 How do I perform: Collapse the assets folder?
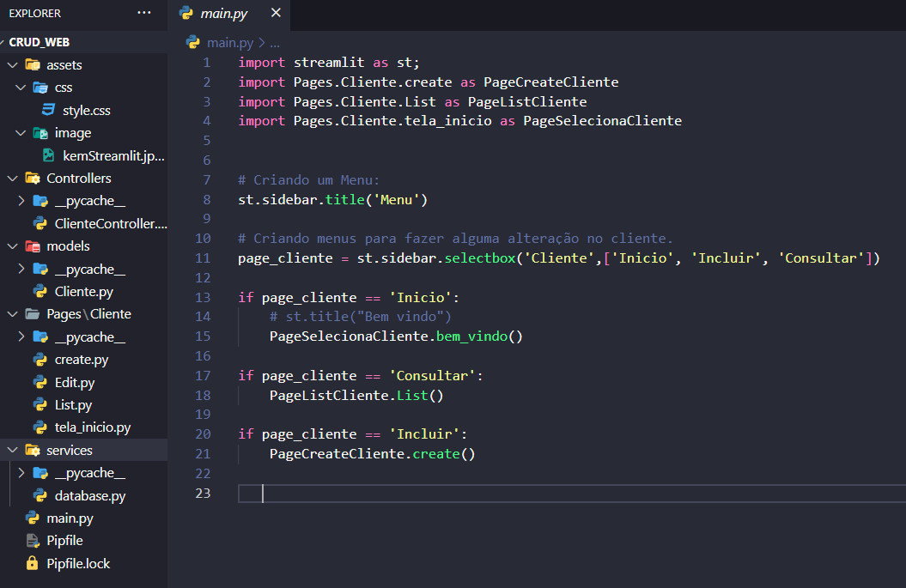click(x=12, y=64)
